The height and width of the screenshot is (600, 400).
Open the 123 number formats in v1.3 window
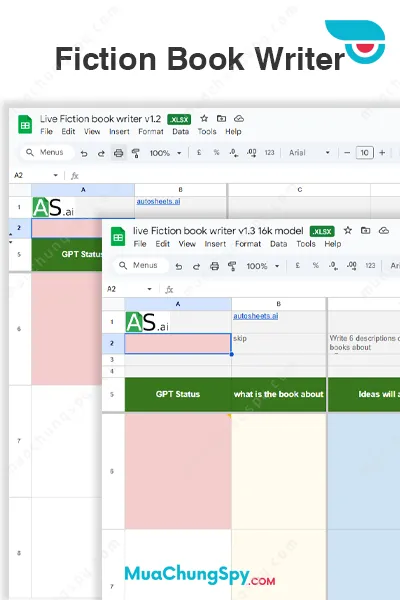point(370,265)
